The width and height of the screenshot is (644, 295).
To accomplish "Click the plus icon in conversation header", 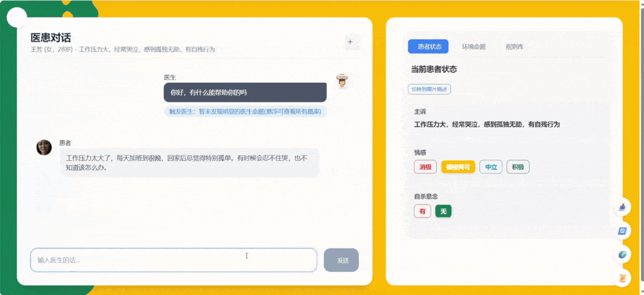I will point(350,42).
